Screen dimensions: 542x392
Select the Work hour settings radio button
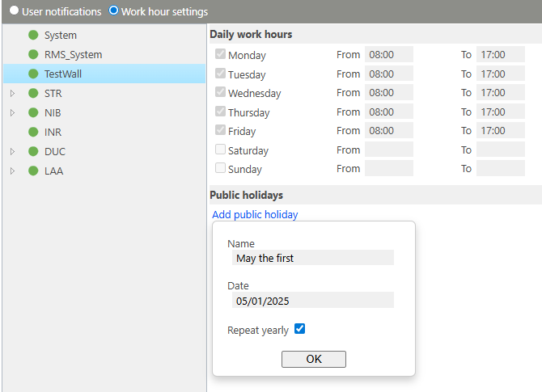pyautogui.click(x=113, y=11)
